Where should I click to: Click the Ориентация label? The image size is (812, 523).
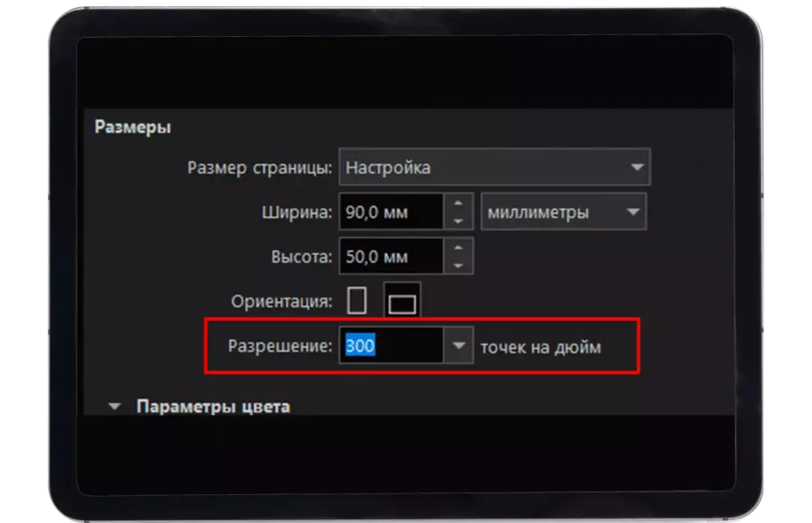click(281, 301)
